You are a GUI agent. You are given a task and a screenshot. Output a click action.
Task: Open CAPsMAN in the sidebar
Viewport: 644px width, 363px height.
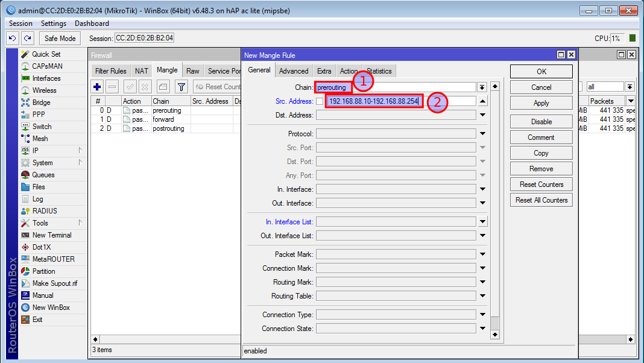47,66
